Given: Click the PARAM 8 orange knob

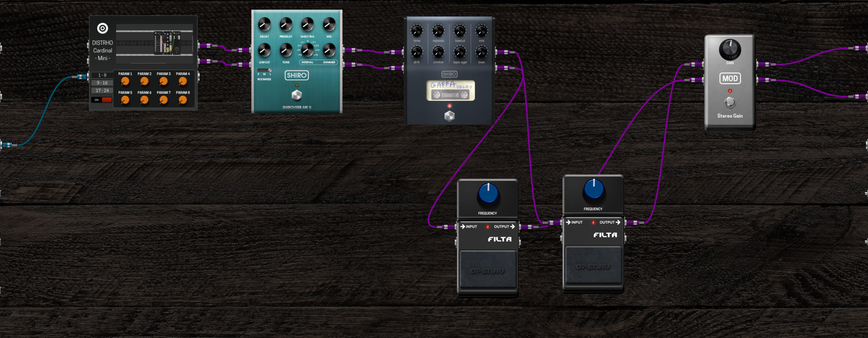Looking at the screenshot, I should pos(183,100).
